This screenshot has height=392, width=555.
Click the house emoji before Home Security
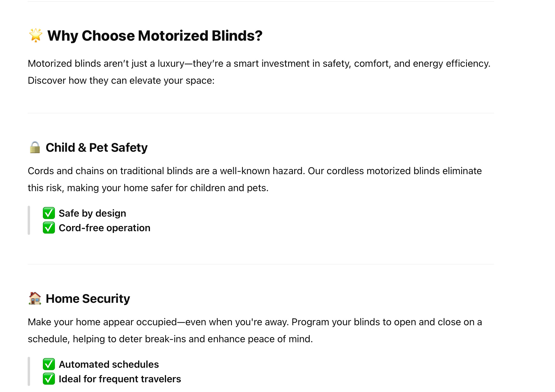coord(35,299)
